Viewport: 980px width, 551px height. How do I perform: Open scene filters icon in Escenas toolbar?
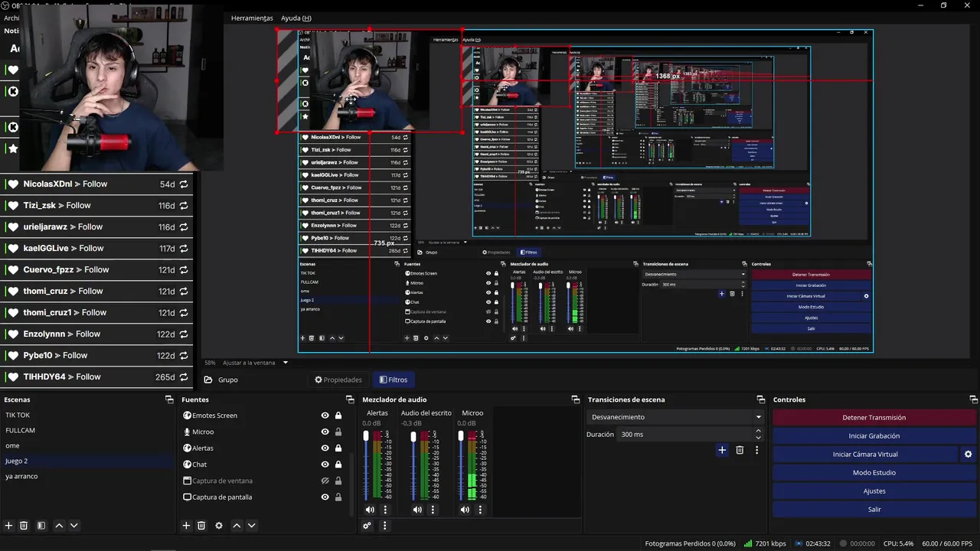tap(41, 526)
